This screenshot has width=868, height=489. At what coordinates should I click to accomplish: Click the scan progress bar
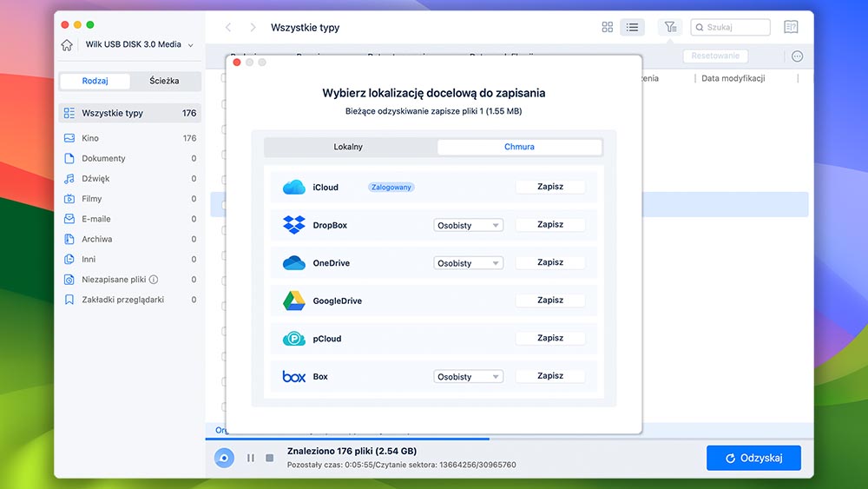coord(510,439)
